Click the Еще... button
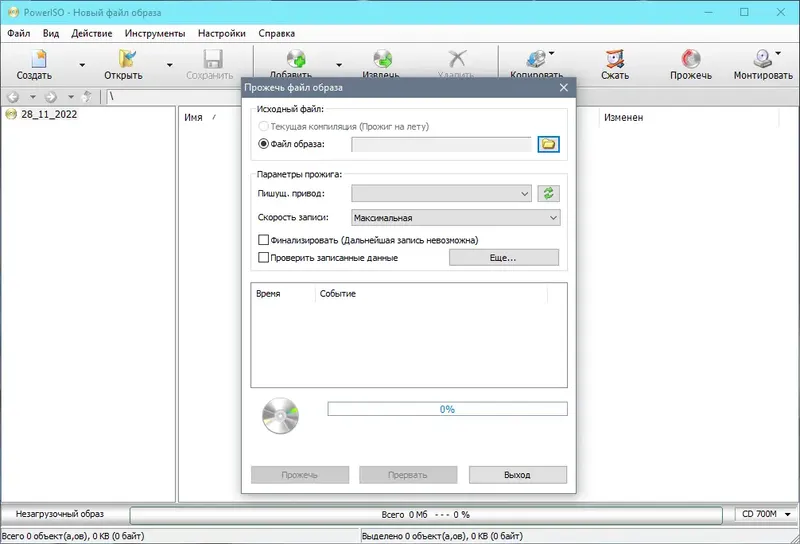Image resolution: width=800 pixels, height=544 pixels. (504, 258)
